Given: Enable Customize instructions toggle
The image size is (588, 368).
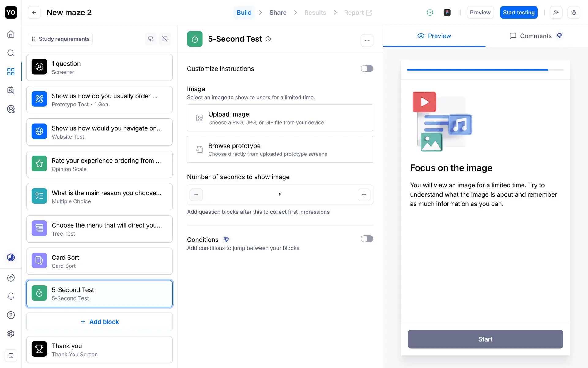Looking at the screenshot, I should pyautogui.click(x=367, y=69).
